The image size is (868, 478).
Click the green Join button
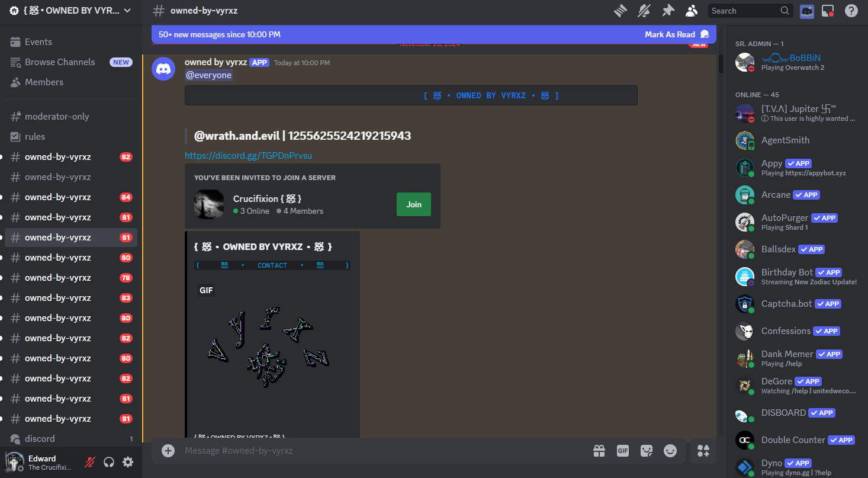413,204
